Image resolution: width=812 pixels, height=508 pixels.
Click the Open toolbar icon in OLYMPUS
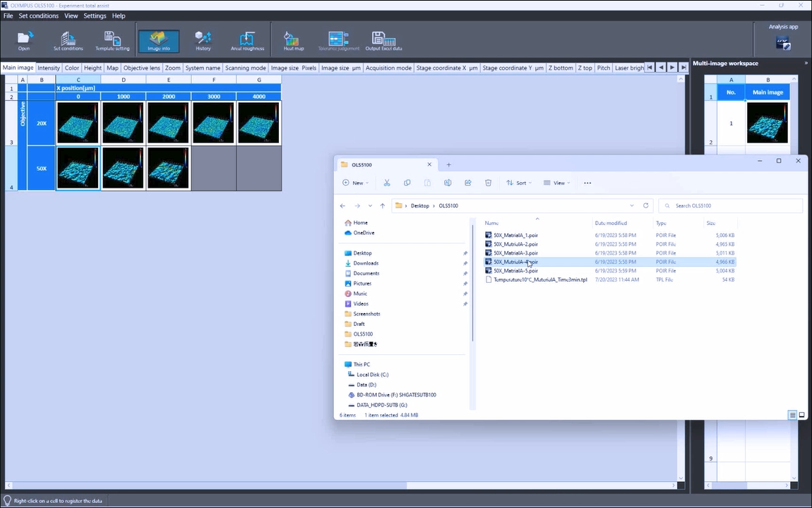(x=24, y=41)
